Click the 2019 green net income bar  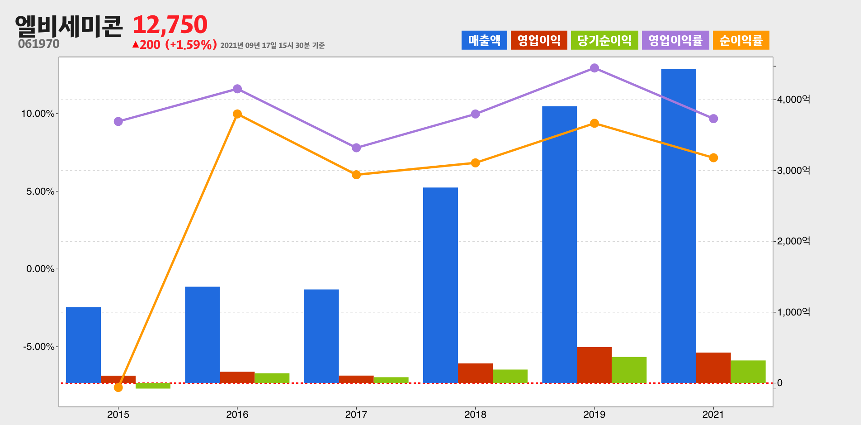coord(629,370)
